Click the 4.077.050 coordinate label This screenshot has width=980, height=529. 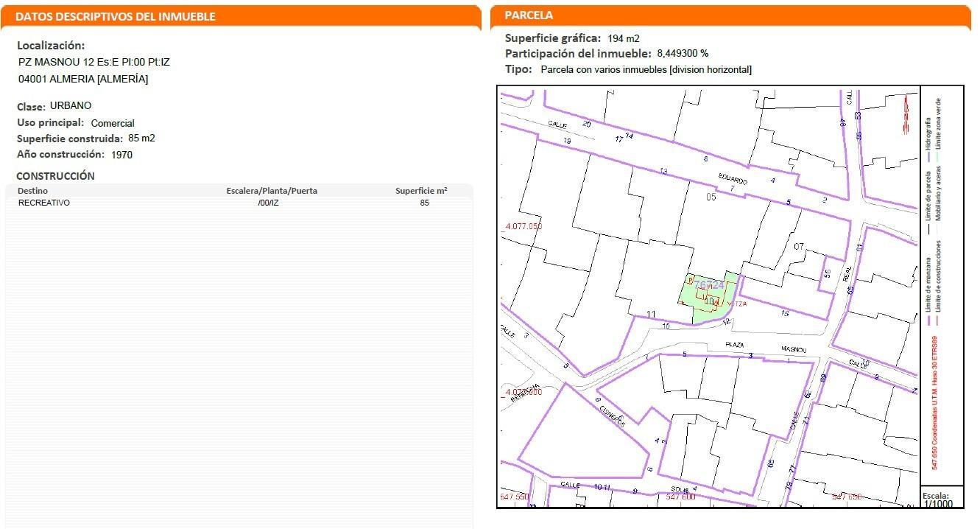click(524, 226)
